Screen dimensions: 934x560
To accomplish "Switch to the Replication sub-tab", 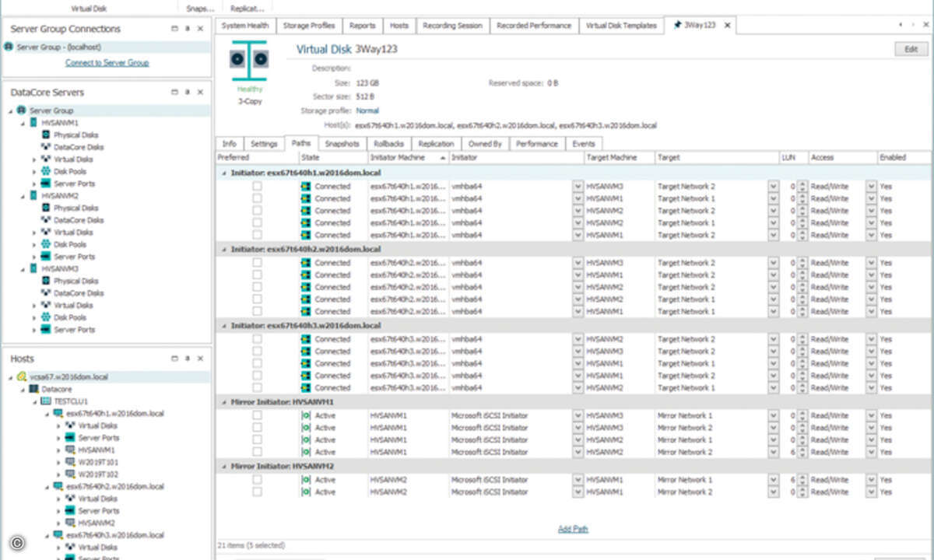I will point(436,144).
